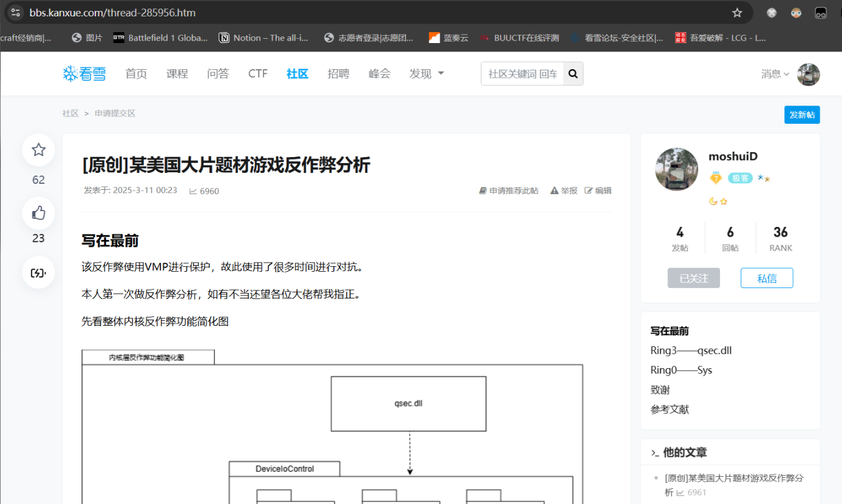Click the address bar URL
Screen dimensions: 842x504
112,12
